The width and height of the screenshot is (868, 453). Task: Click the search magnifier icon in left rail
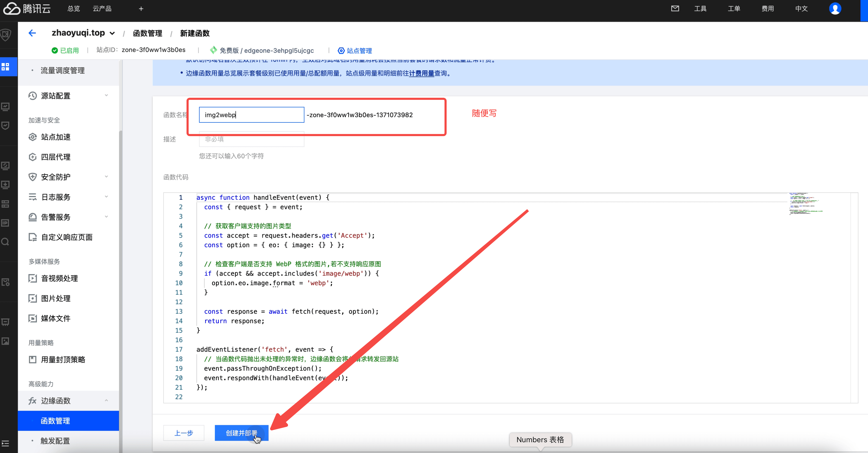5,242
